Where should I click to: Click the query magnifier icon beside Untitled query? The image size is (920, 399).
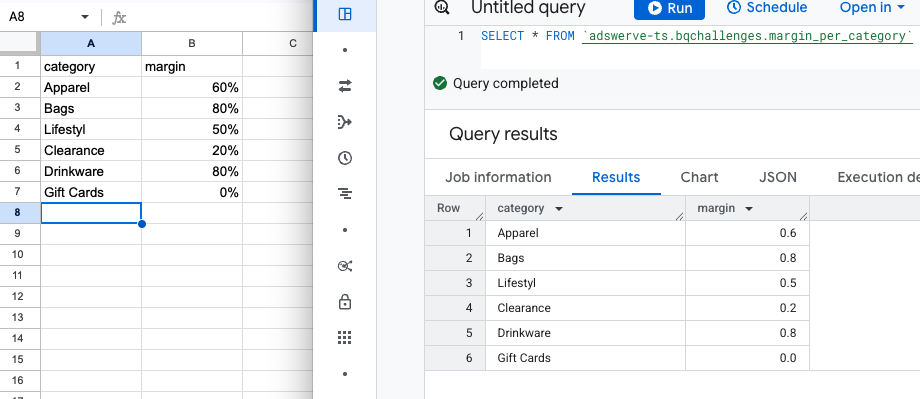pos(442,8)
